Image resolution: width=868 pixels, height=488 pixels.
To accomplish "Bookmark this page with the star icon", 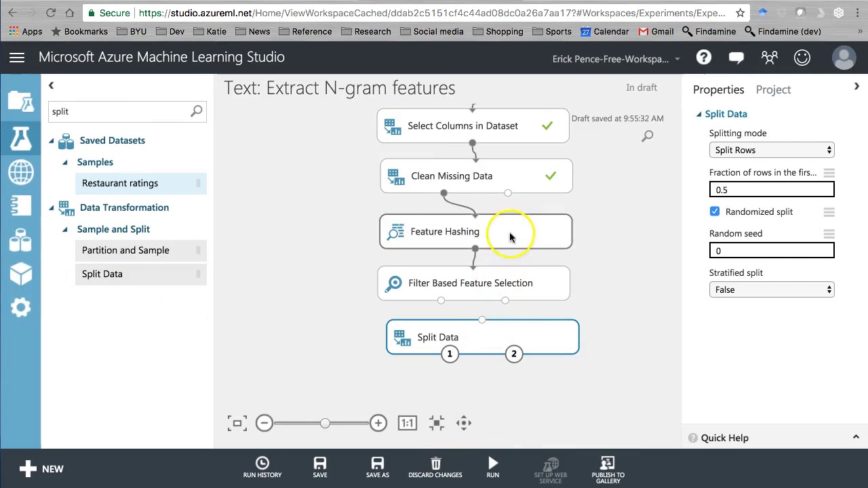I will coord(740,13).
